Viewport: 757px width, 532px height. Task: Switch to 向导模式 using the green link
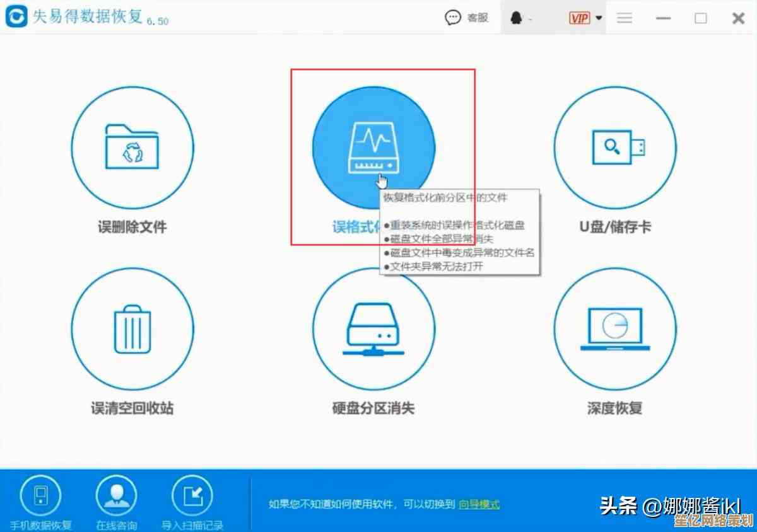(479, 504)
